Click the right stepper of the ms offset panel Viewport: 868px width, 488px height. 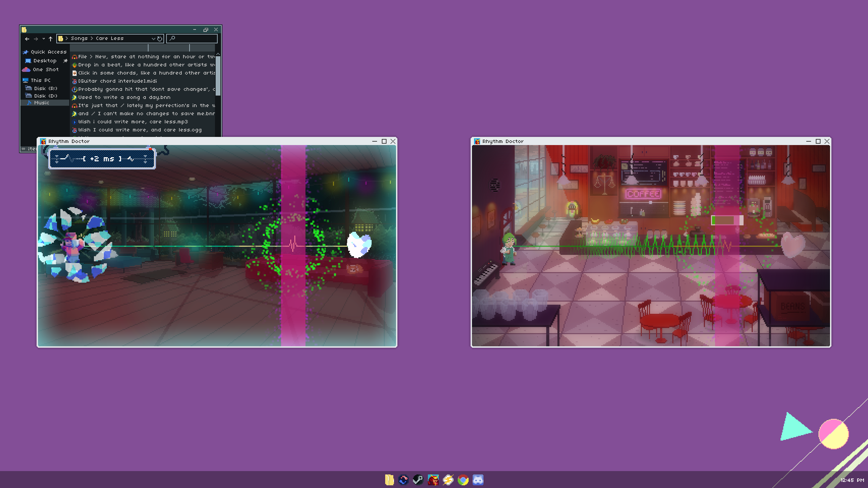145,159
